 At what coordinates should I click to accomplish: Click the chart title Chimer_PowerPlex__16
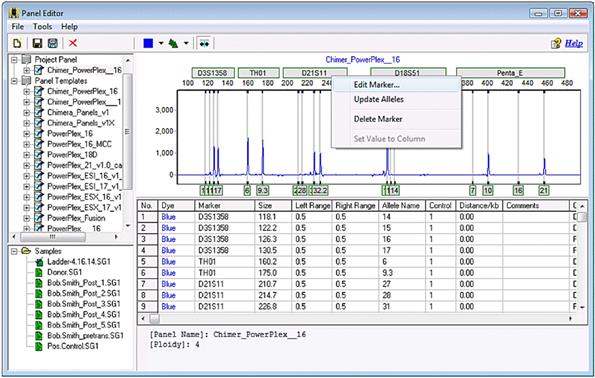[363, 60]
